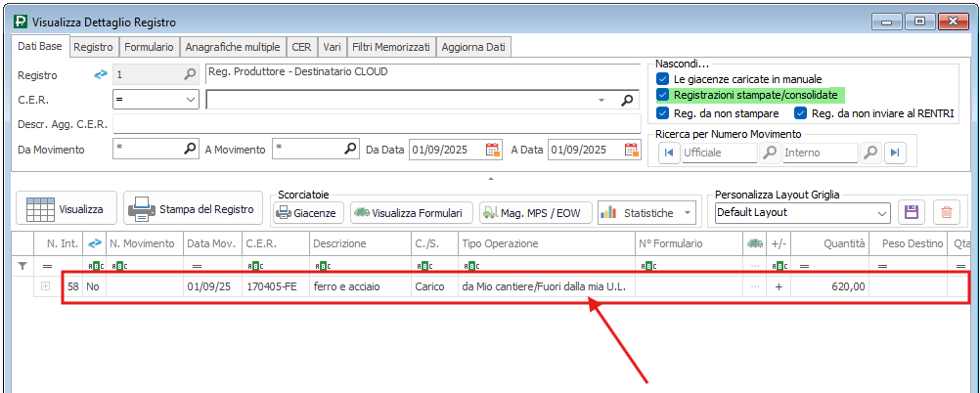
Task: Jump to last movement arrow button
Action: click(896, 153)
